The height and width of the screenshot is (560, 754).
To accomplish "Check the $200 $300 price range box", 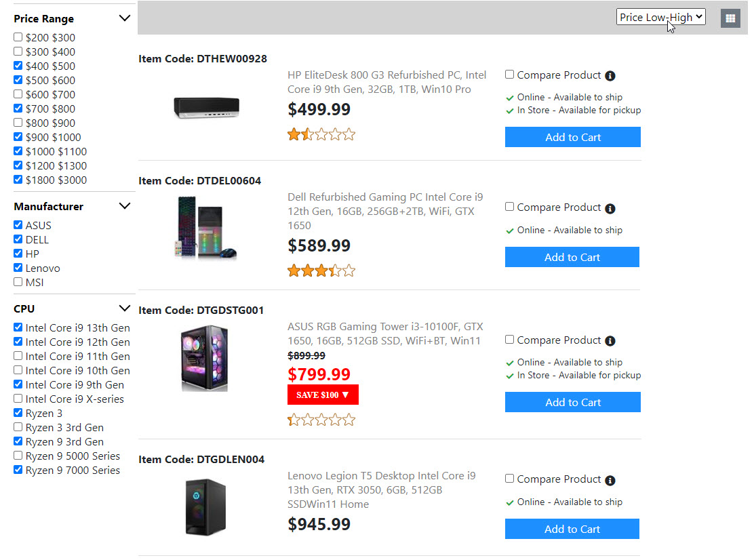I will click(18, 37).
